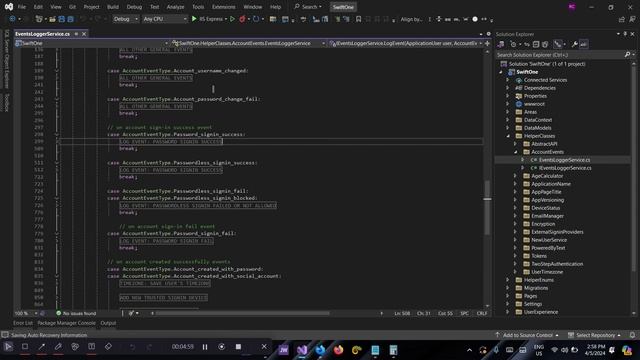Viewport: 640px width, 360px height.
Task: Click the Live Share icon at top right
Action: (622, 19)
